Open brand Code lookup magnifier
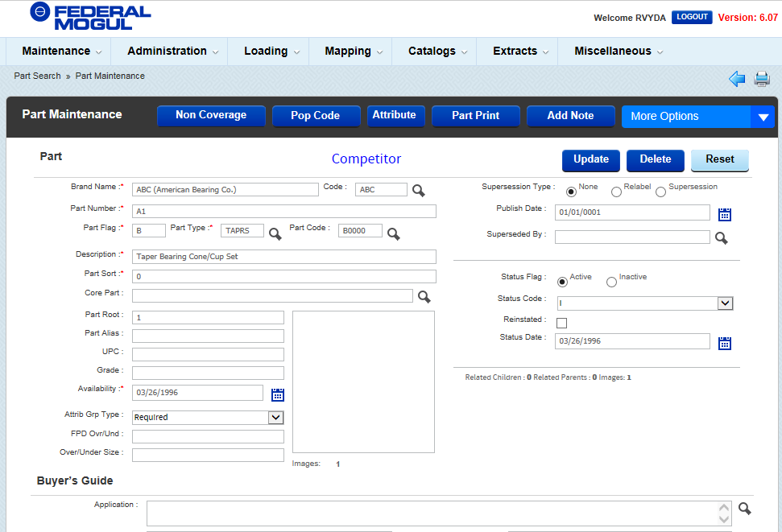Image resolution: width=782 pixels, height=532 pixels. pos(419,191)
